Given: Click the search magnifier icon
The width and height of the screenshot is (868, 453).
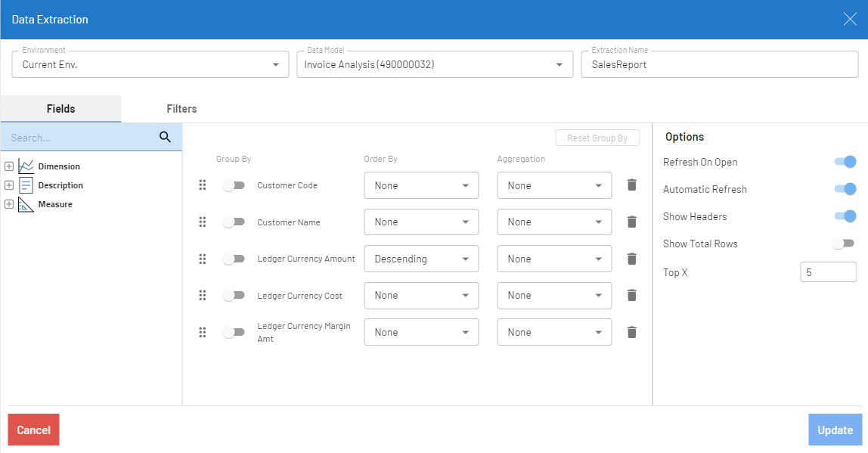Looking at the screenshot, I should coord(166,138).
